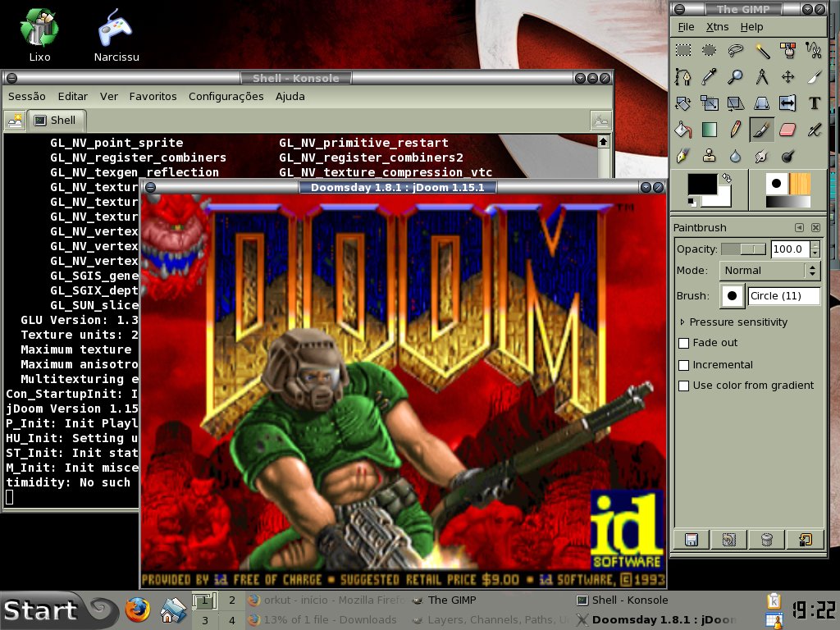Select the Rectangle Select tool in GIMP
840x630 pixels.
(x=683, y=50)
